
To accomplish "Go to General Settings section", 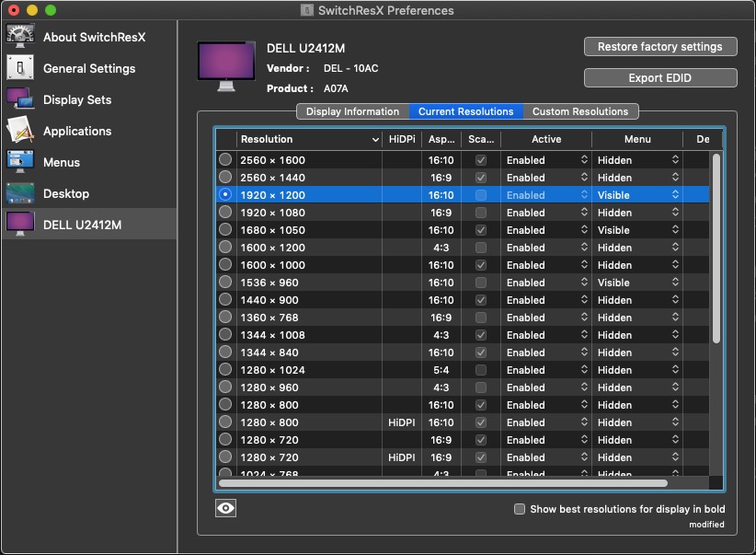I will [89, 68].
